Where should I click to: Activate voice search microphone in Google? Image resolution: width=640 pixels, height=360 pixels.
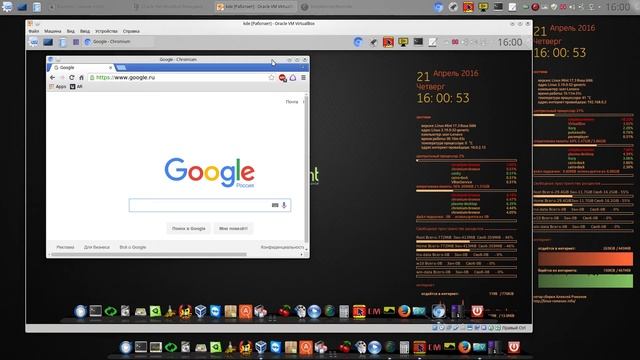[x=284, y=205]
